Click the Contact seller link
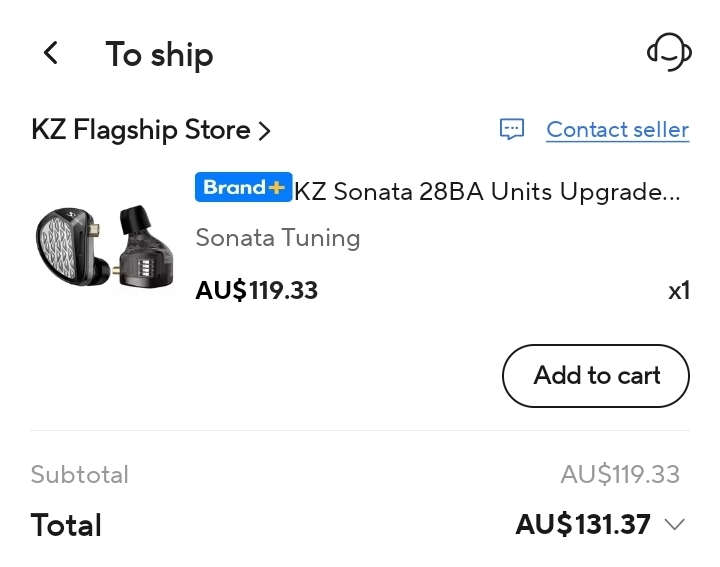Screen dimensions: 720x567 pyautogui.click(x=617, y=130)
